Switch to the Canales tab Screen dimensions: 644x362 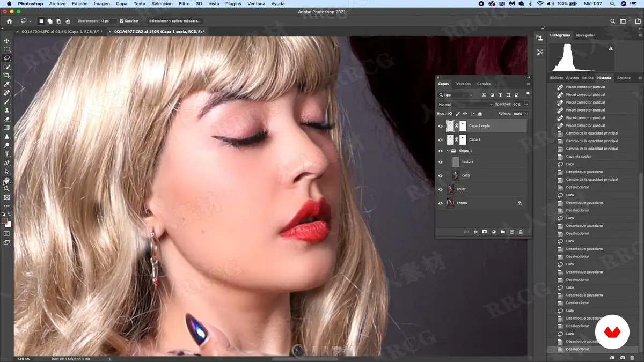coord(484,84)
